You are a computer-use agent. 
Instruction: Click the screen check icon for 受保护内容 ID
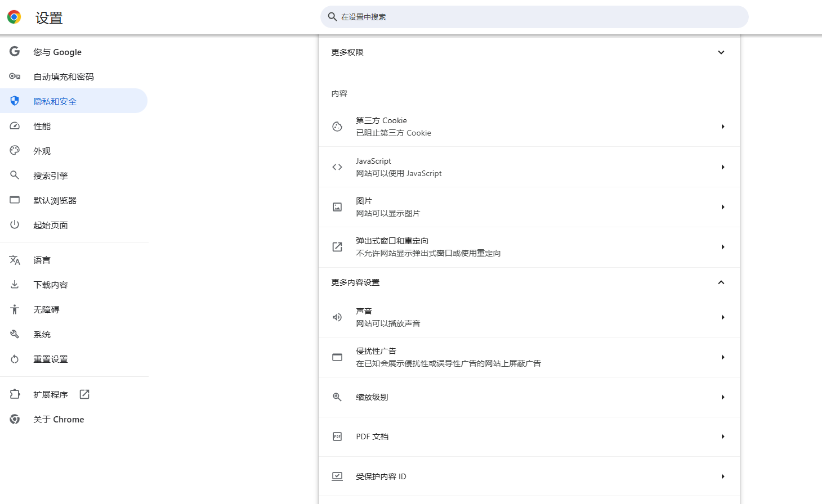[x=337, y=476]
